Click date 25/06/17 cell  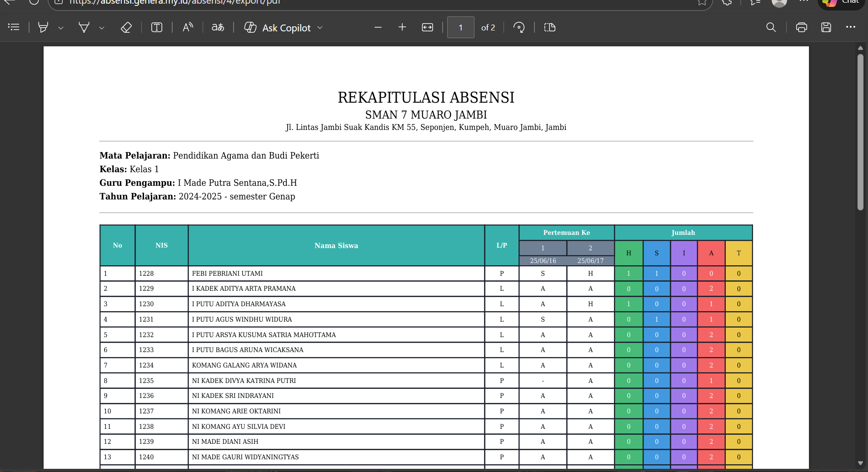[x=590, y=261]
